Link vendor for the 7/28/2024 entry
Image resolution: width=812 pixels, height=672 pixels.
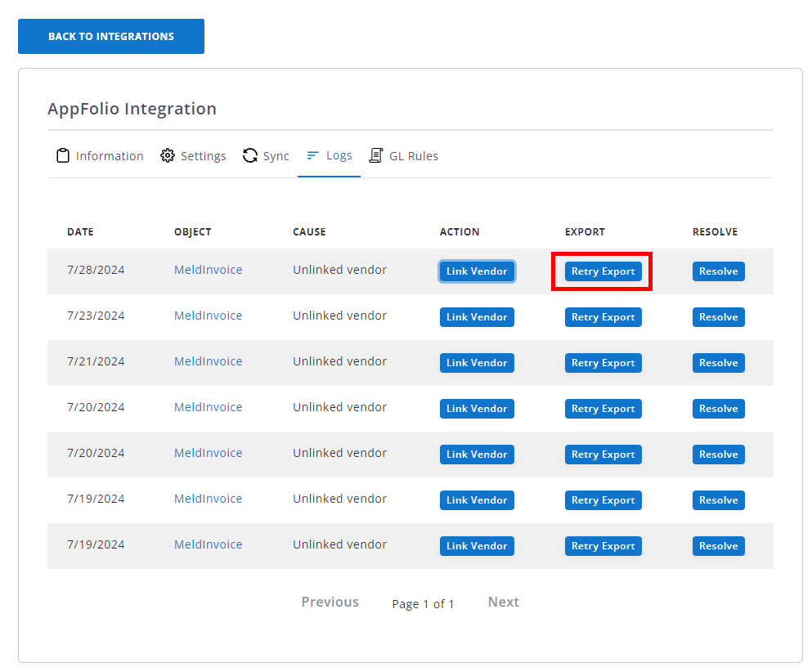pos(477,271)
